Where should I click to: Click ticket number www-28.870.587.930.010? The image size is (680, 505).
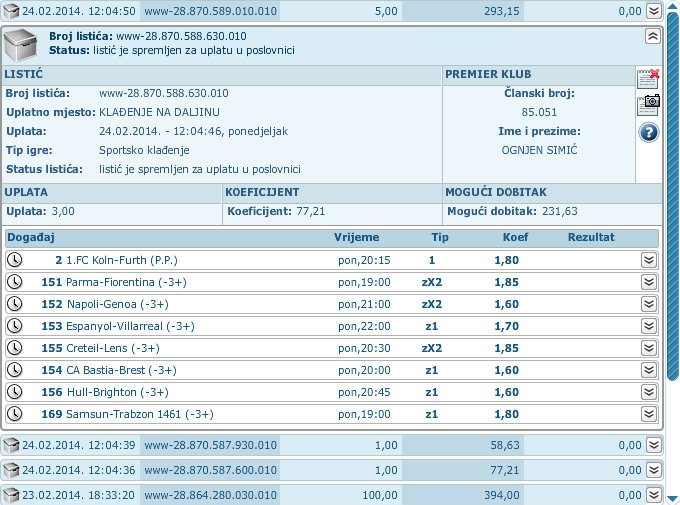point(210,445)
